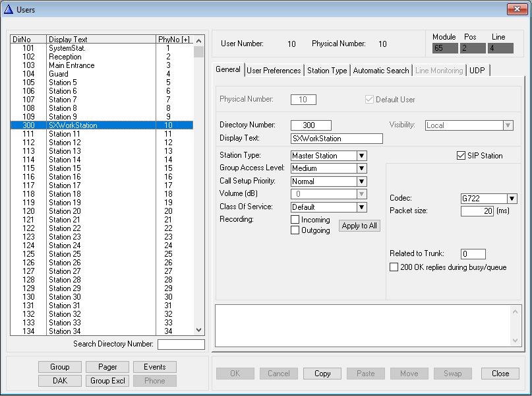532x396 pixels.
Task: Enable Outgoing recording checkbox
Action: coord(295,230)
